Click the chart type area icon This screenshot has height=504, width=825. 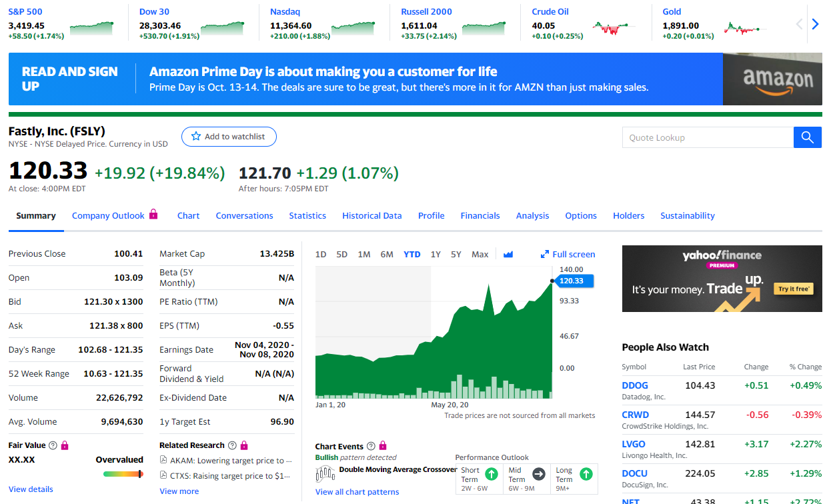pyautogui.click(x=508, y=254)
